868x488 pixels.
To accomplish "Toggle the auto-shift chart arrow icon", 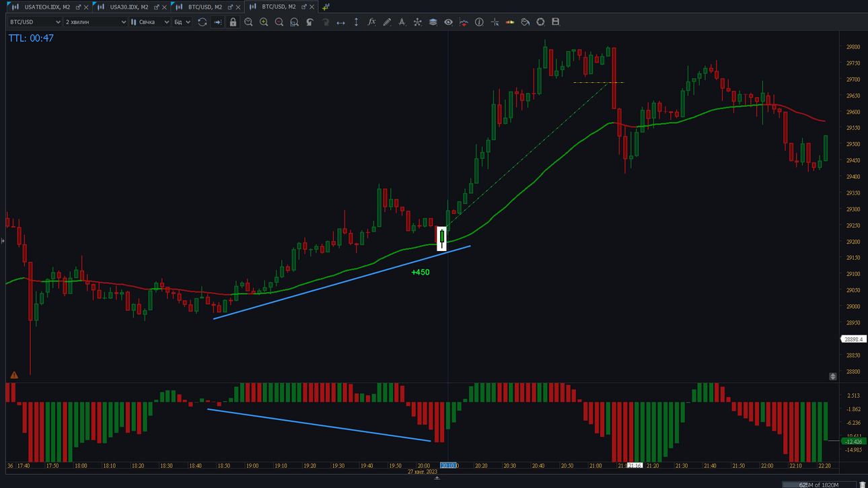I will tap(217, 22).
